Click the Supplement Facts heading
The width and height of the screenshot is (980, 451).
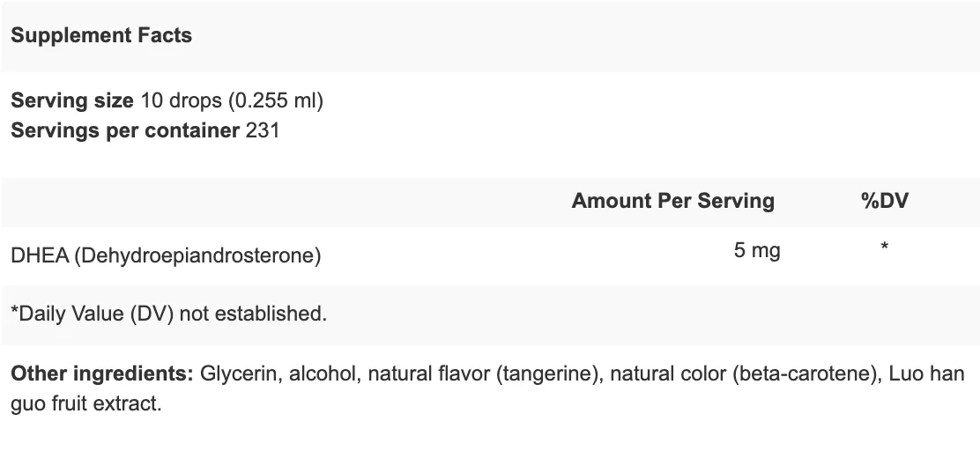[x=101, y=35]
